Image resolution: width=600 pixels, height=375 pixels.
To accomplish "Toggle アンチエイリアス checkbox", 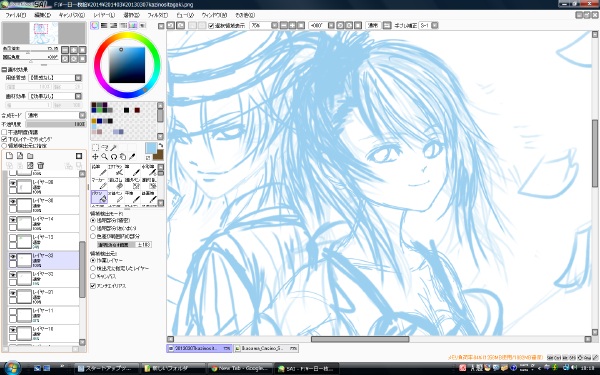I will click(x=93, y=286).
